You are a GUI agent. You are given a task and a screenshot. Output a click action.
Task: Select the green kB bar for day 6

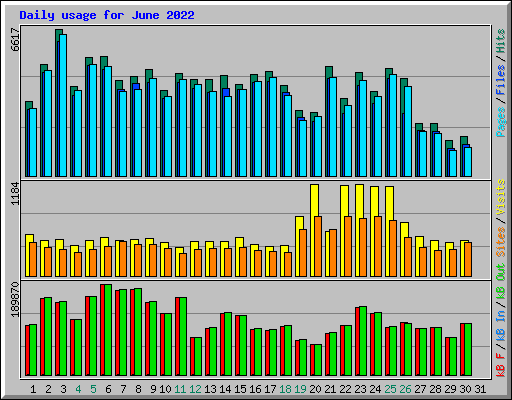coord(108,330)
